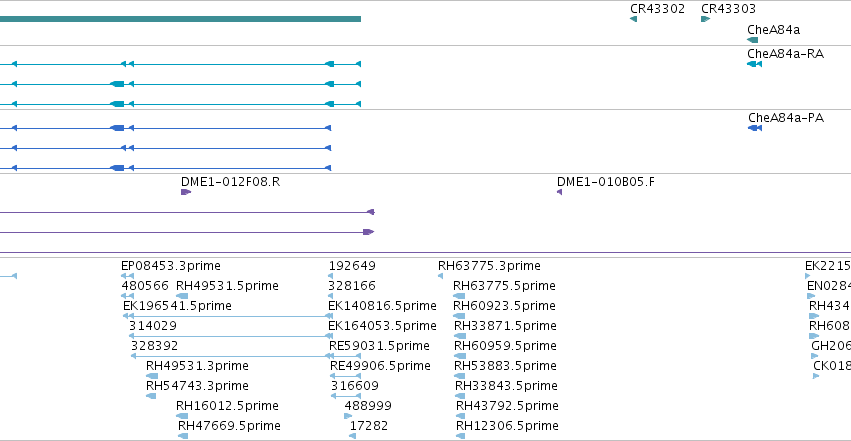851x441 pixels.
Task: Click the 314029 spliced EST line
Action: [x=231, y=336]
